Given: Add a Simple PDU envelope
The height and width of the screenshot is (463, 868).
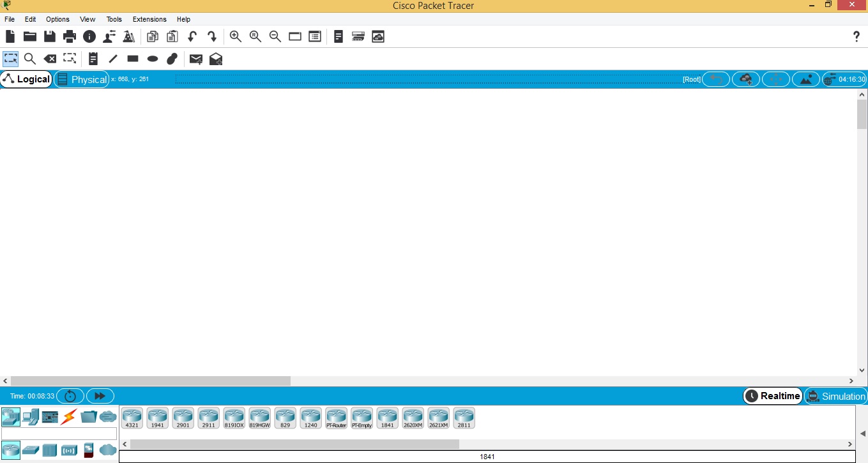Looking at the screenshot, I should coord(196,59).
